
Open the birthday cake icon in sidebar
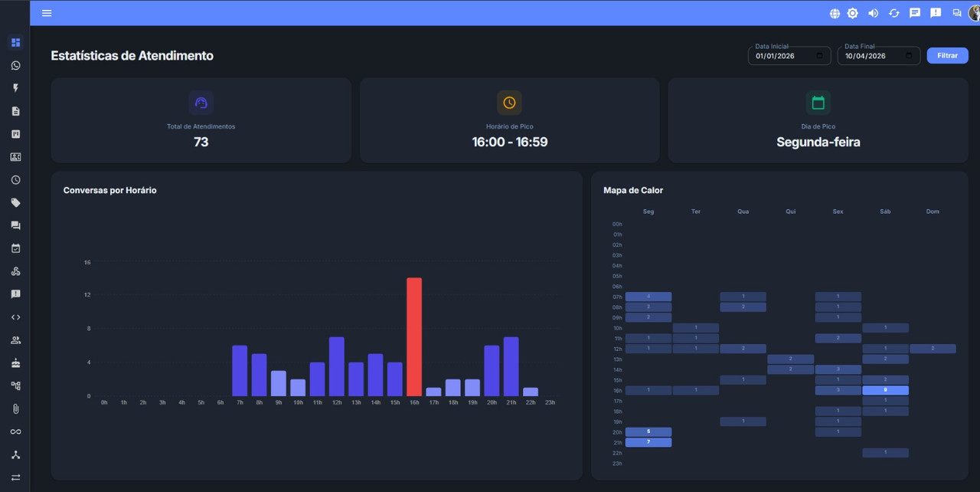(x=15, y=363)
